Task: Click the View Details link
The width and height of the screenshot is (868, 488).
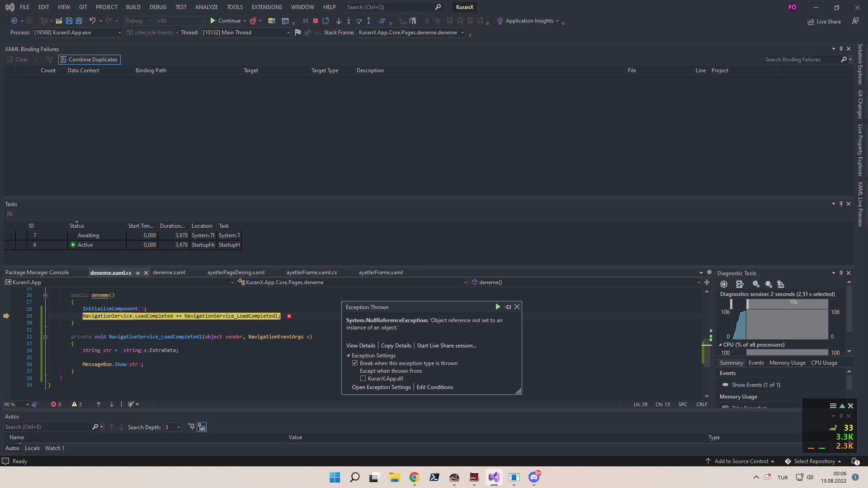Action: pyautogui.click(x=360, y=346)
